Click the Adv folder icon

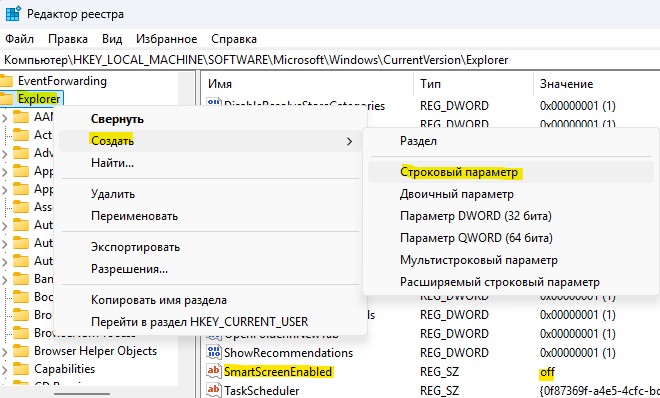tap(21, 153)
